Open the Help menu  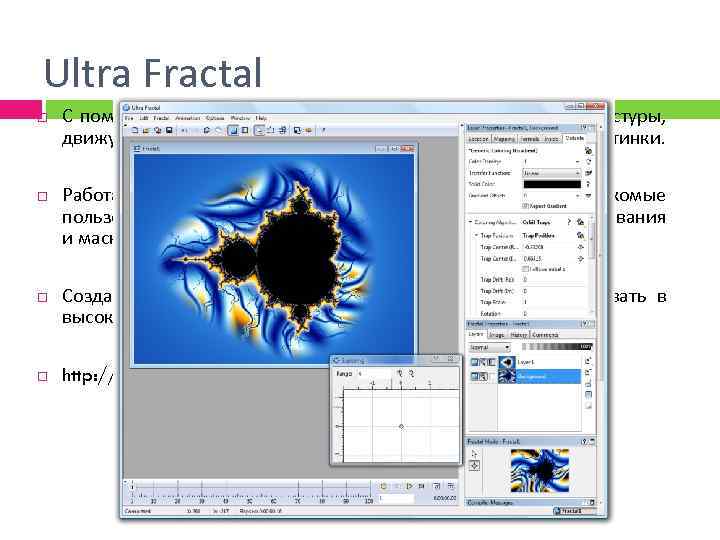pyautogui.click(x=261, y=118)
